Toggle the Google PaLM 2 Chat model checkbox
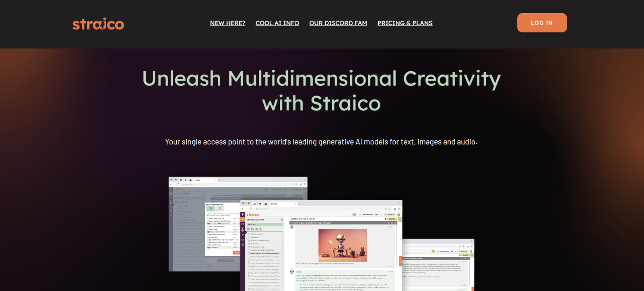This screenshot has height=291, width=644. coord(208,218)
